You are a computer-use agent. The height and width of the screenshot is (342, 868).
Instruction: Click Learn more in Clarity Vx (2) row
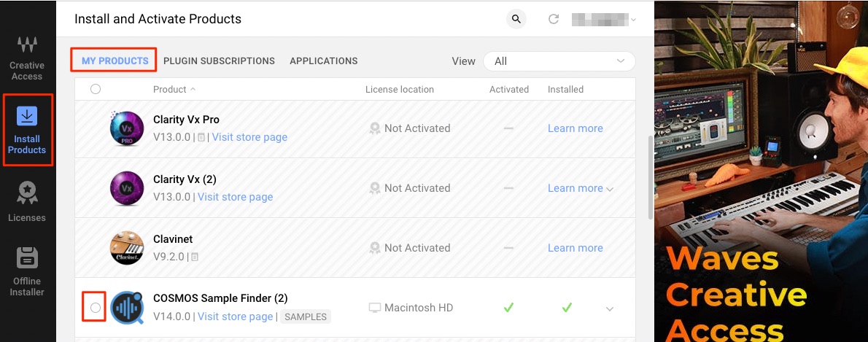coord(576,188)
